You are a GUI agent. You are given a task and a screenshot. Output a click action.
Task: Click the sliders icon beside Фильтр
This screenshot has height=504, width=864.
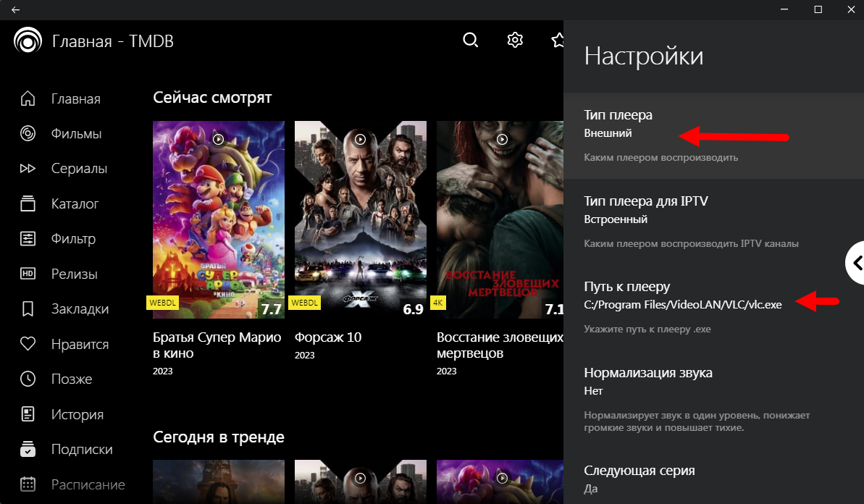click(28, 238)
